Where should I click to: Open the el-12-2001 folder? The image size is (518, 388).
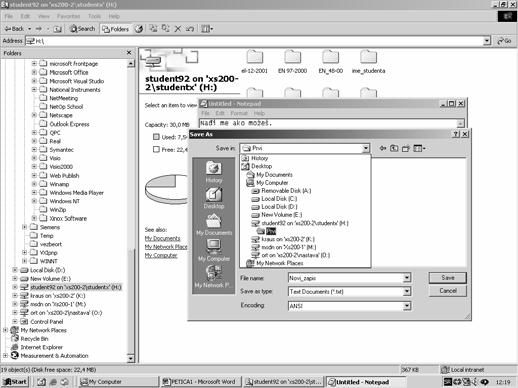click(x=255, y=61)
